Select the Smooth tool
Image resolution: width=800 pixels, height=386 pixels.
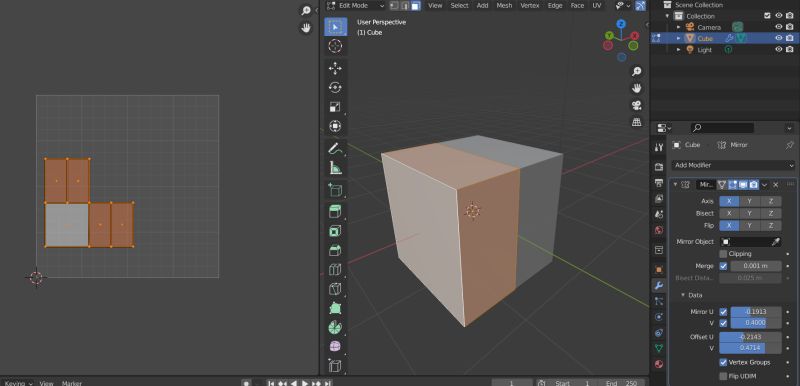pyautogui.click(x=335, y=347)
